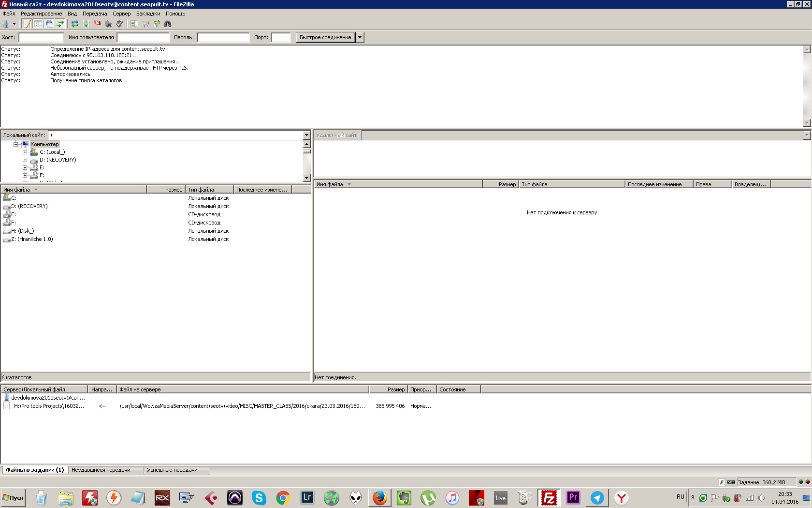The width and height of the screenshot is (812, 508).
Task: Click the Refresh file lists icon
Action: (x=75, y=24)
